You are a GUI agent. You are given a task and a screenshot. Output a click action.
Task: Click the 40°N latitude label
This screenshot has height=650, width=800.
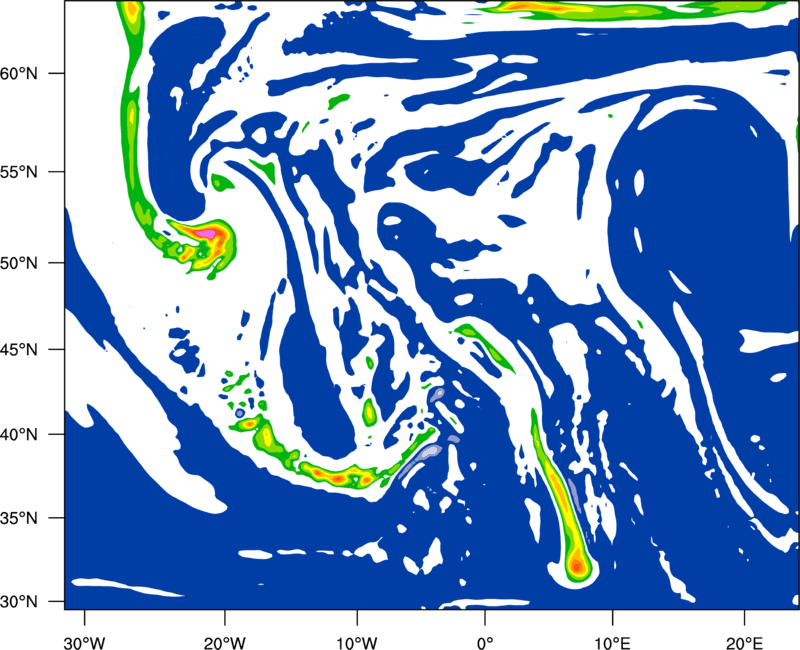(x=18, y=434)
